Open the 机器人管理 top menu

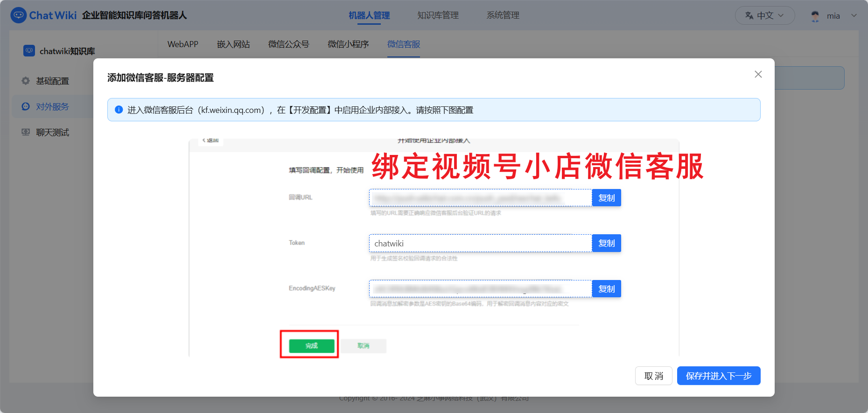point(369,15)
